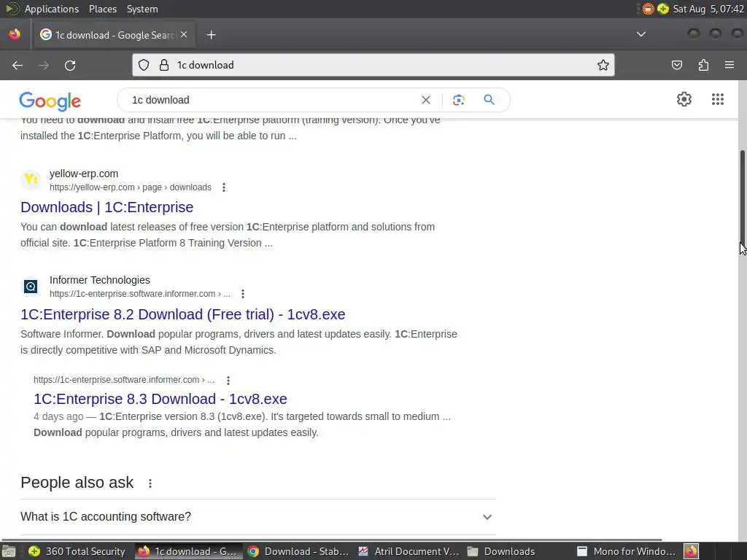Click the clock showing Sat Aug 5

coord(708,9)
